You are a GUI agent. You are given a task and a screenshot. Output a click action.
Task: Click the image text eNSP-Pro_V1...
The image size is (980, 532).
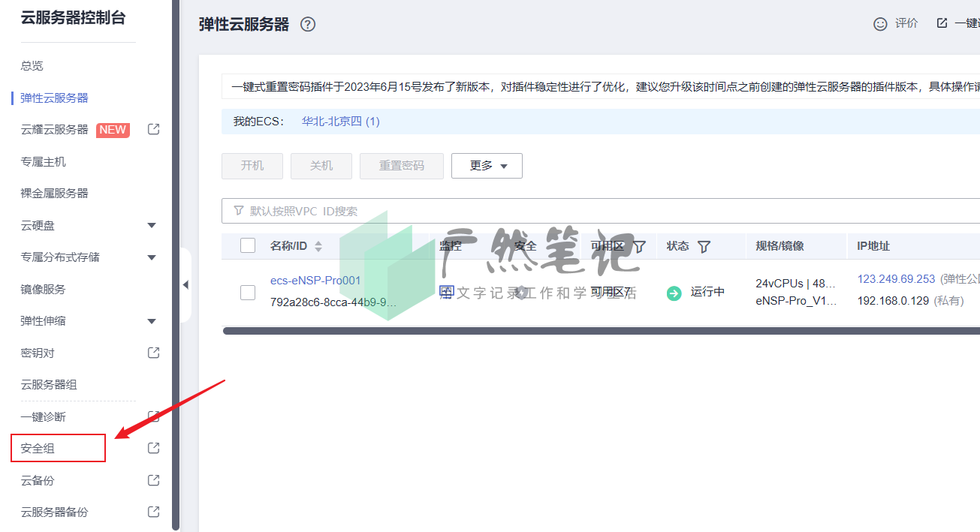pyautogui.click(x=796, y=301)
